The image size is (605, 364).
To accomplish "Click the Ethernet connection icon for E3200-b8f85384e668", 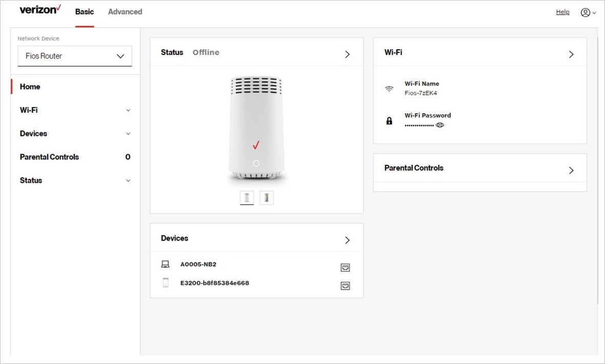I will coord(345,286).
